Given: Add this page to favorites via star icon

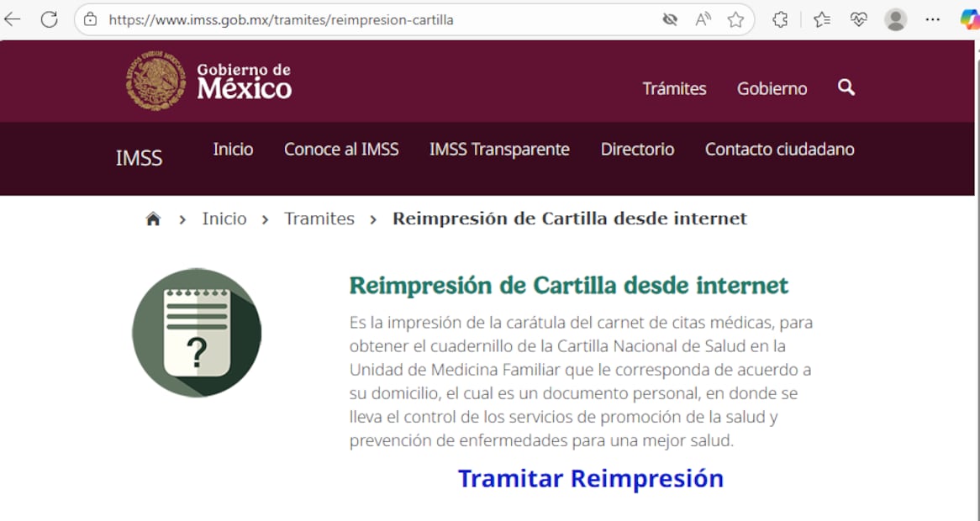Looking at the screenshot, I should (x=735, y=18).
